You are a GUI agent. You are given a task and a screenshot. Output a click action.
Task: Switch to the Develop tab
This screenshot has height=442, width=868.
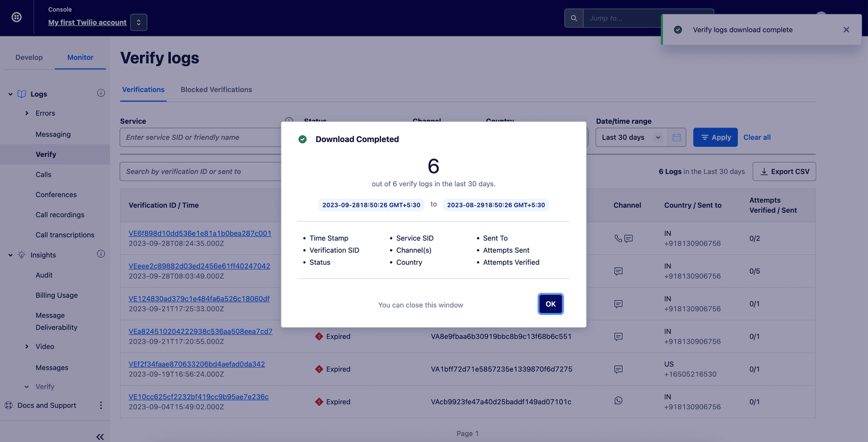pos(29,58)
